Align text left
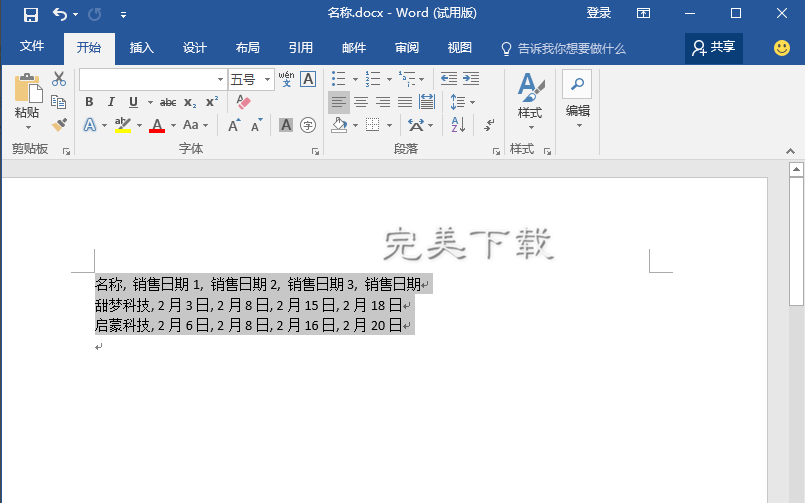This screenshot has width=805, height=503. [339, 102]
